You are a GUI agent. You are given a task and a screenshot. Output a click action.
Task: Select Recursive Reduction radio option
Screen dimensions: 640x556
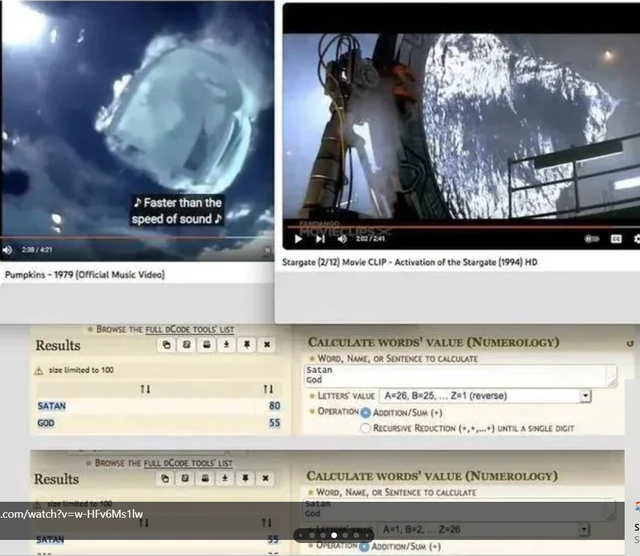pyautogui.click(x=366, y=428)
